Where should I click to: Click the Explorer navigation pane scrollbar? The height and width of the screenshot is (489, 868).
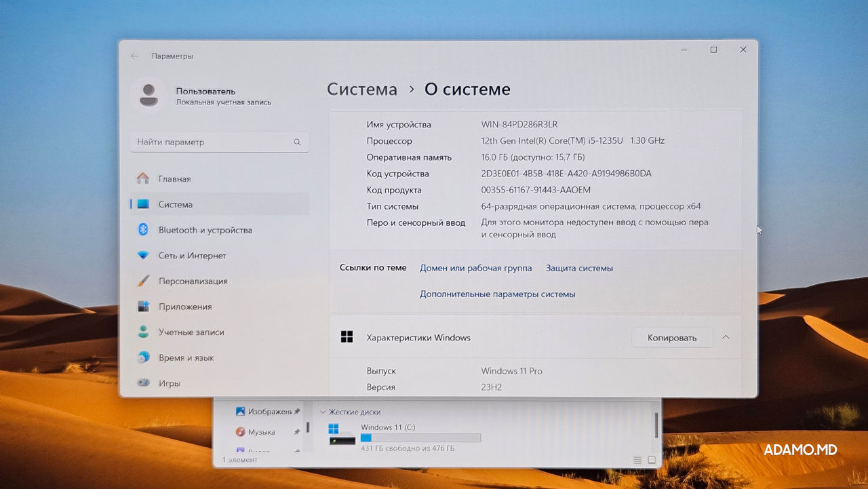pyautogui.click(x=308, y=427)
